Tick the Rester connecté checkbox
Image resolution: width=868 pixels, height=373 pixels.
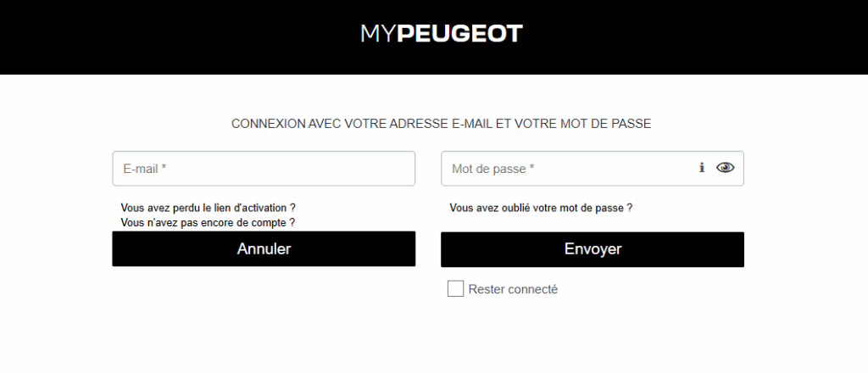[455, 289]
